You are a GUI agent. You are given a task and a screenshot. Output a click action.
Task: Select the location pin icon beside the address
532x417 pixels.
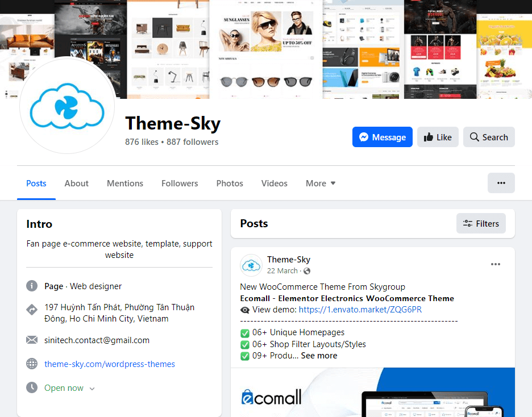click(x=32, y=309)
